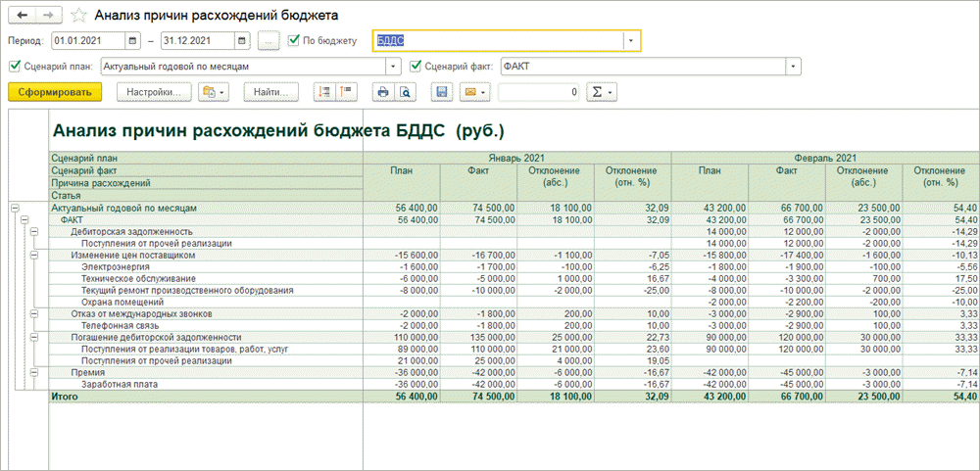
Task: Click the print report icon
Action: pyautogui.click(x=383, y=92)
